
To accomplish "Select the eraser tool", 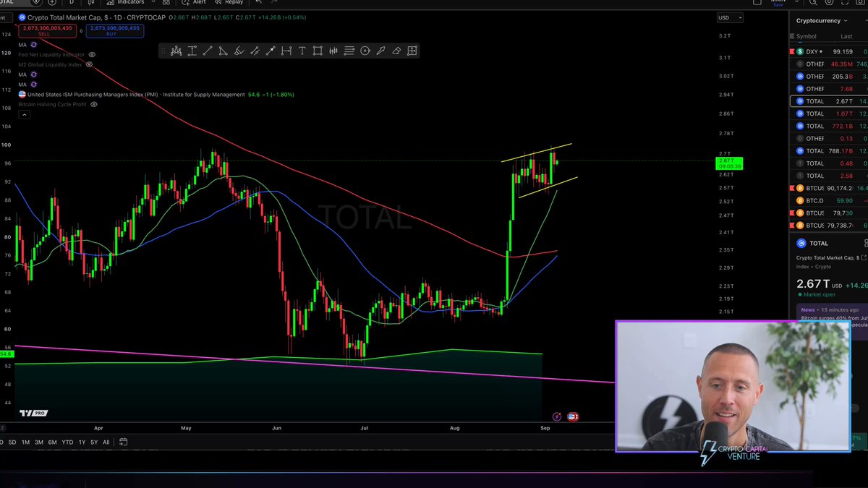I will (x=396, y=51).
